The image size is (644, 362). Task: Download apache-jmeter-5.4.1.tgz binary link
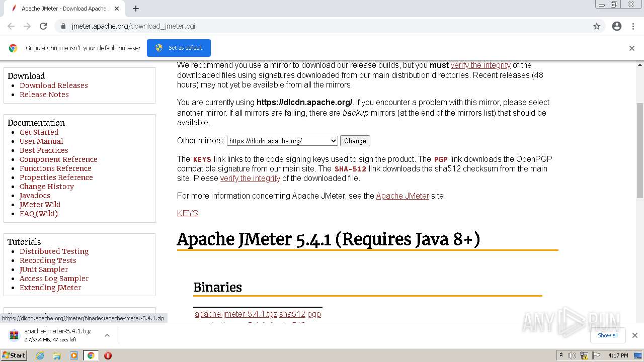[x=236, y=314]
